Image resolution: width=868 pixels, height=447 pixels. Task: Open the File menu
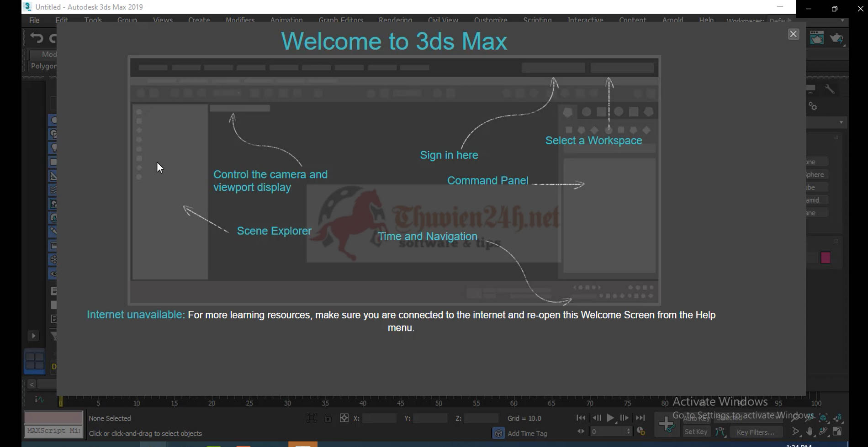[34, 20]
